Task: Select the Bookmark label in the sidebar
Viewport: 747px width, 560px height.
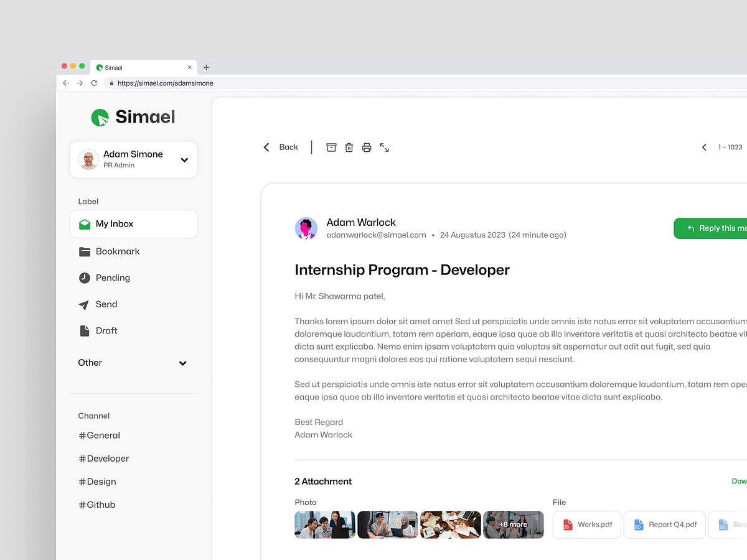Action: click(117, 251)
